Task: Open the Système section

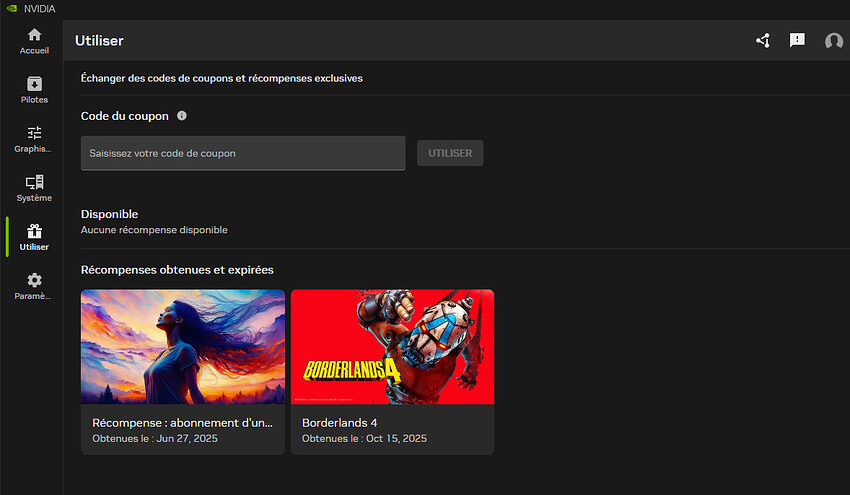Action: pos(34,188)
